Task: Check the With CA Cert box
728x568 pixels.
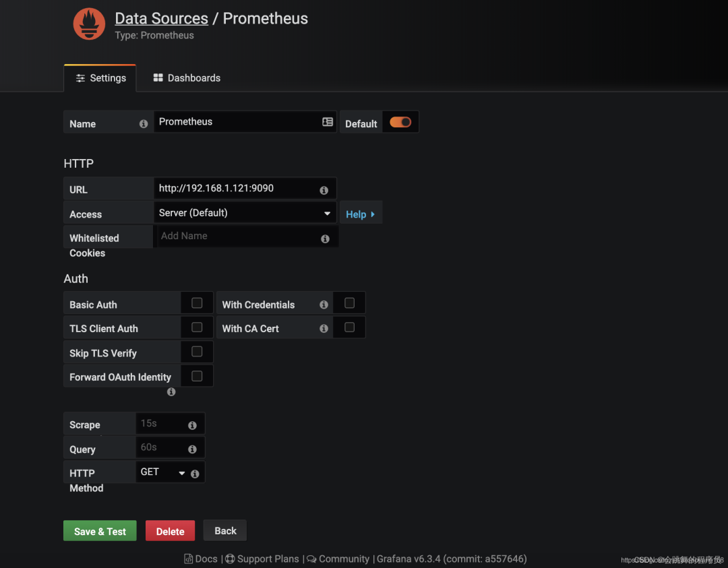Action: click(x=350, y=327)
